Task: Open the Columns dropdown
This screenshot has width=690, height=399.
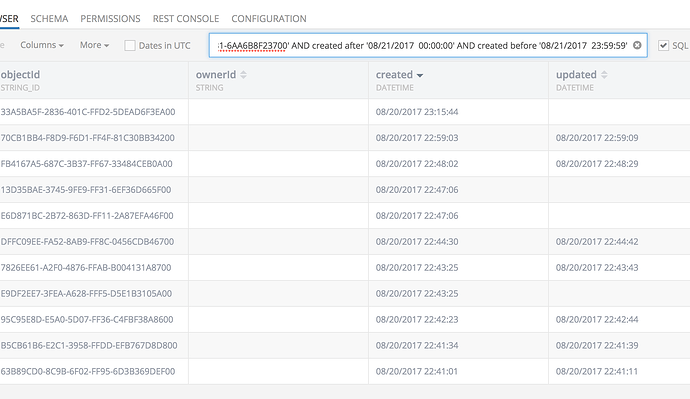Action: click(42, 45)
